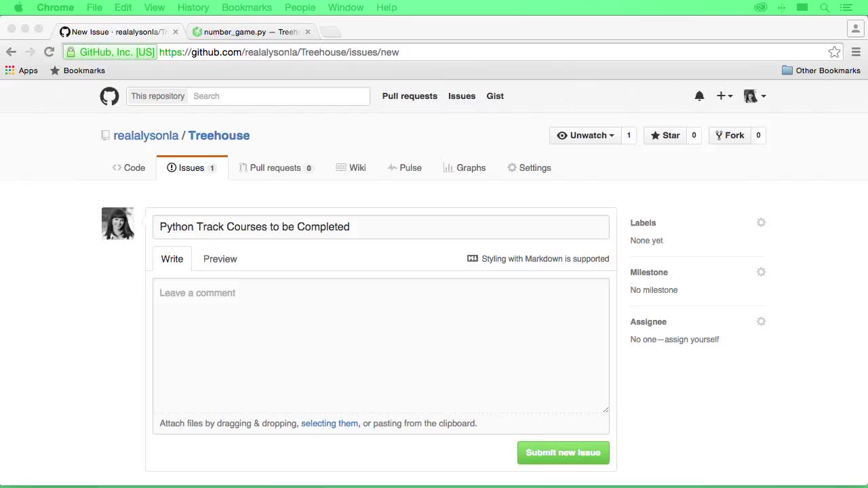
Task: Open the File menu
Action: click(94, 7)
